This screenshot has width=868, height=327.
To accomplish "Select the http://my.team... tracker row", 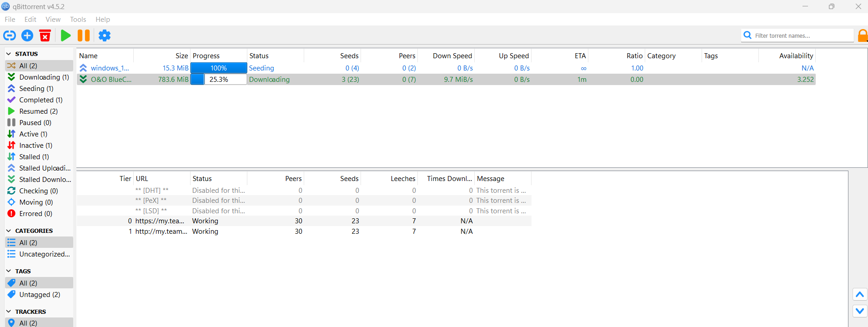I will click(304, 231).
